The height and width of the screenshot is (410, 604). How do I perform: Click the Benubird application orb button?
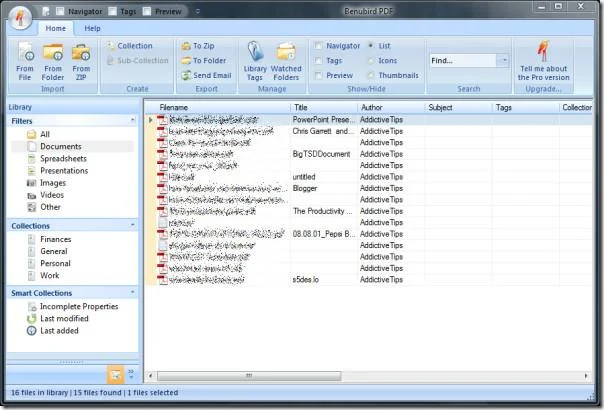[x=21, y=18]
